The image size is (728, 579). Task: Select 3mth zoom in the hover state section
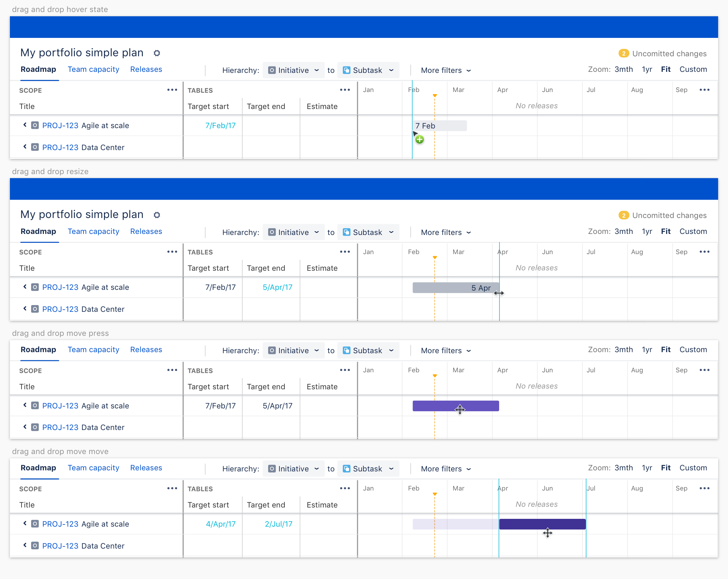click(623, 69)
